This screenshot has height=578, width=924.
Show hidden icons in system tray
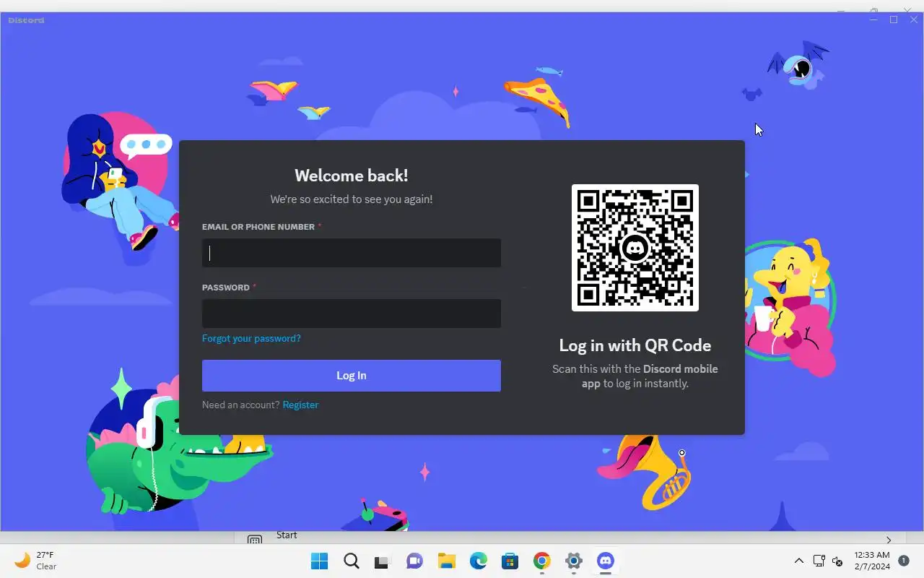[x=799, y=561]
